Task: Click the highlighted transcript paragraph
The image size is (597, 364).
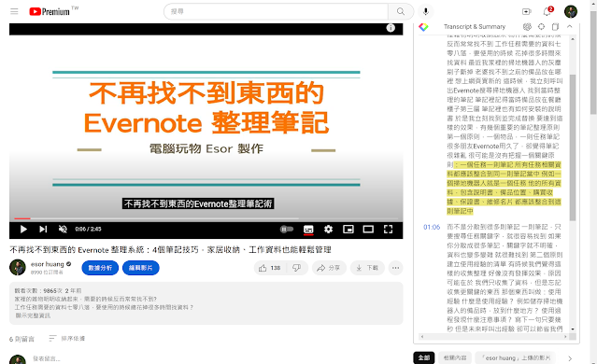Action: 504,188
